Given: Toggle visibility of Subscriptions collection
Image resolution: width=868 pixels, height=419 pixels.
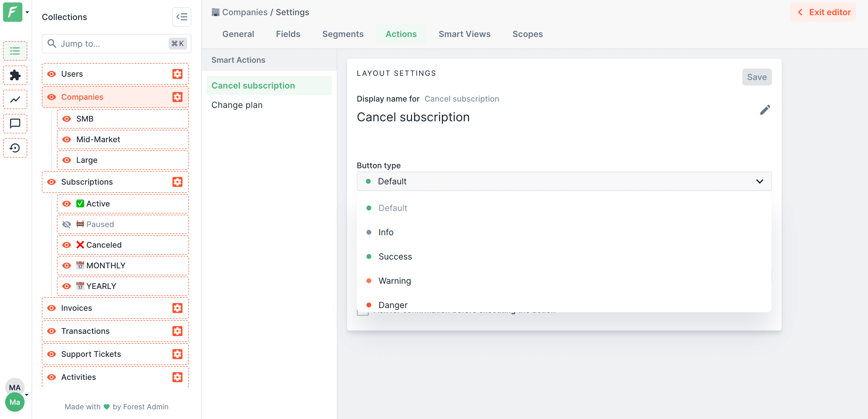Looking at the screenshot, I should pos(51,182).
